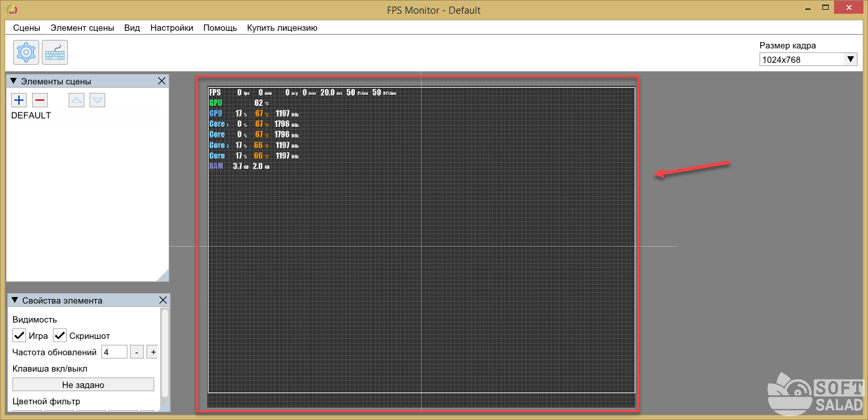Close the Элементы сцены panel
Screen dimensions: 868x420
pyautogui.click(x=162, y=81)
